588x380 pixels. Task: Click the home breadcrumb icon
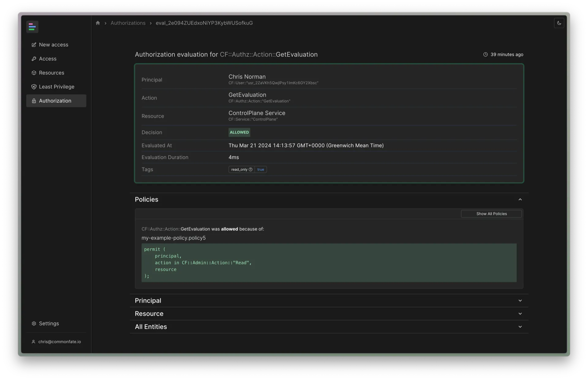point(98,23)
